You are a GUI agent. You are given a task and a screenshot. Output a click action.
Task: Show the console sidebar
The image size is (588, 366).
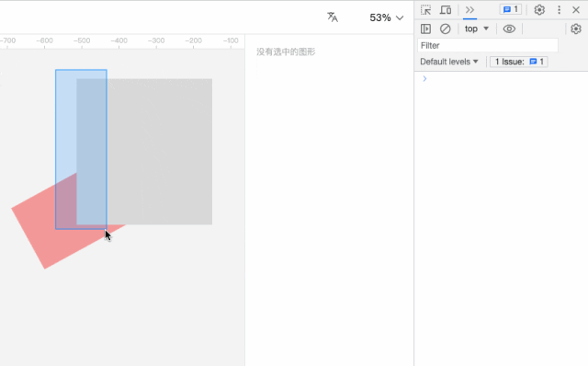(x=425, y=29)
